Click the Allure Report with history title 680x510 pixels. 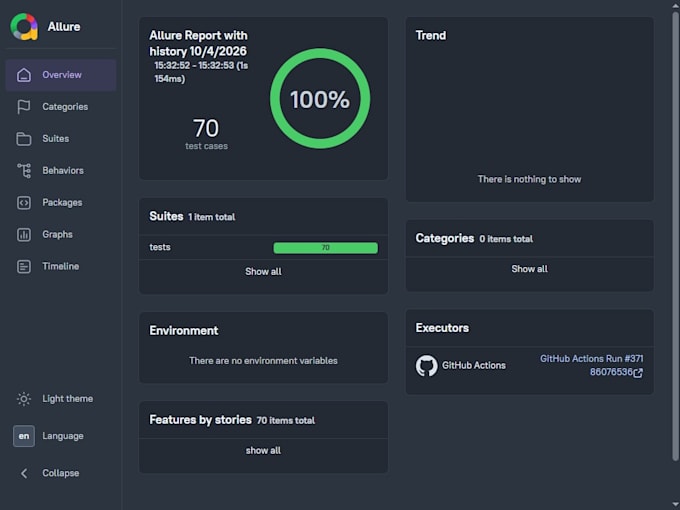199,43
